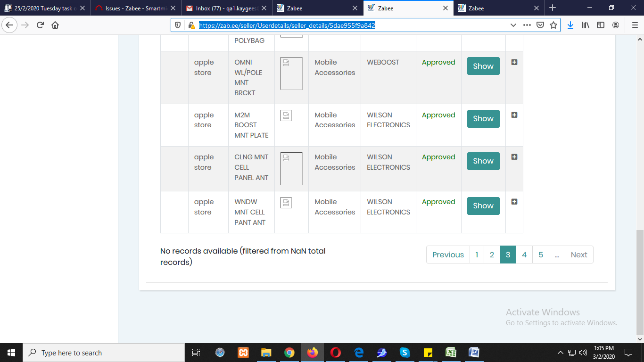The height and width of the screenshot is (362, 644).
Task: Open the tracking protection shield icon
Action: tap(178, 25)
